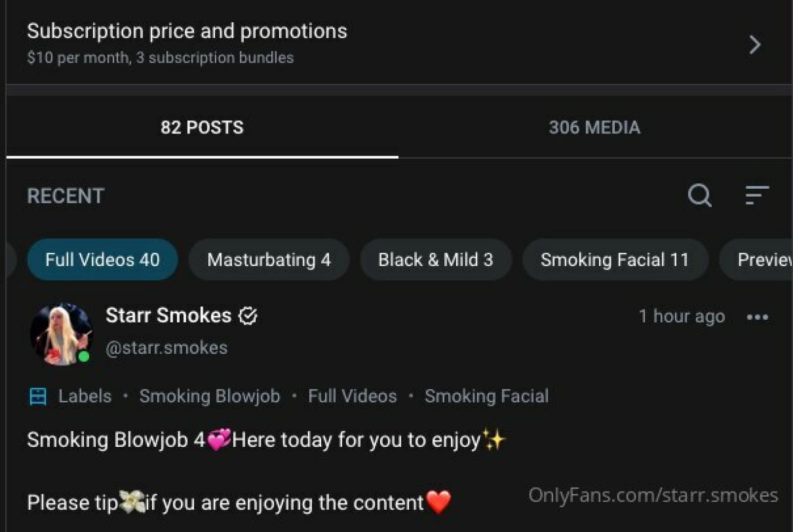793x532 pixels.
Task: Click the red heart emoji in the tip request
Action: [x=437, y=502]
